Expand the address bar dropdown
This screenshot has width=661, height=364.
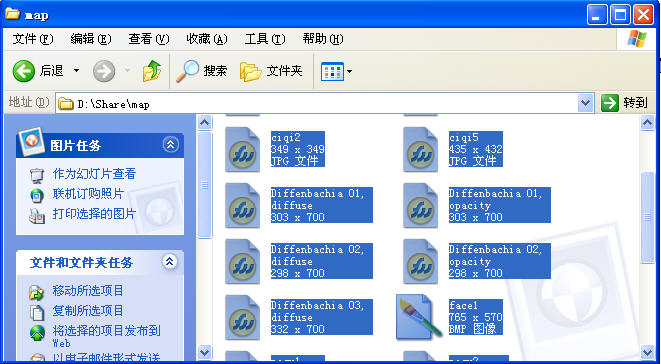coord(585,103)
